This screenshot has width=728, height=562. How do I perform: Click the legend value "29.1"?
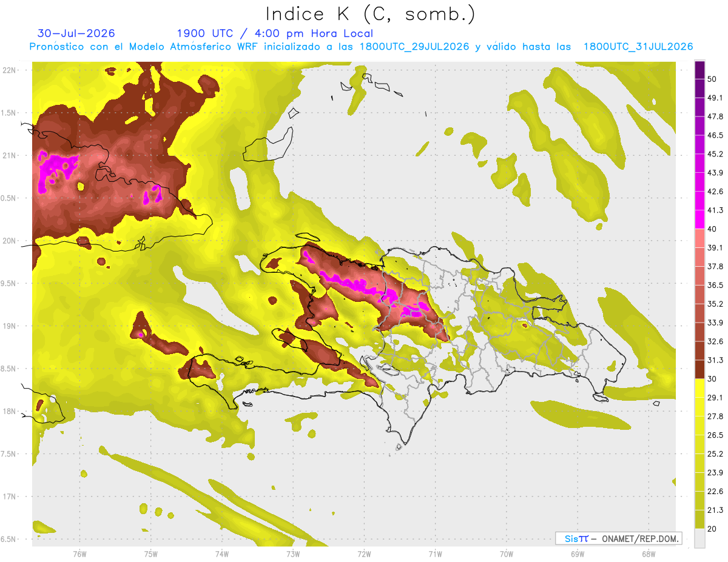pos(715,398)
